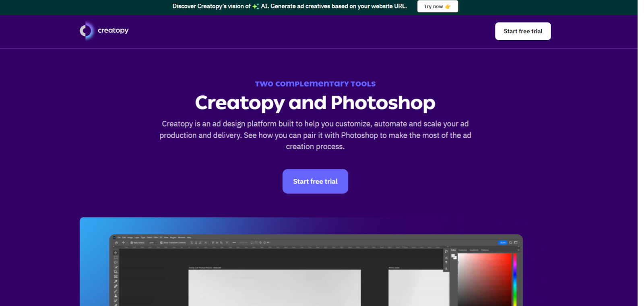
Task: Select the Crop tool
Action: tap(116, 272)
